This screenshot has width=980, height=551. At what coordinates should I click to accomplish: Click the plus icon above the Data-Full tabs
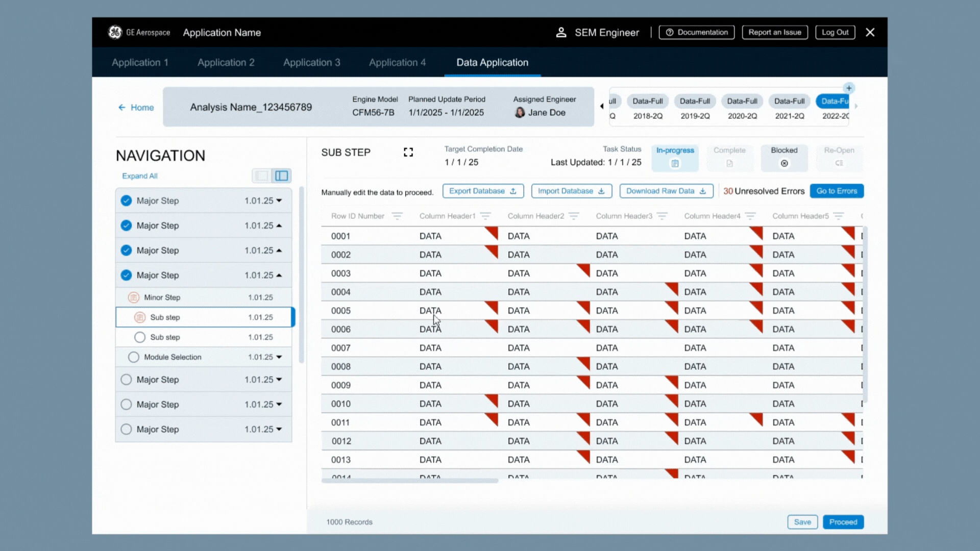click(x=849, y=88)
